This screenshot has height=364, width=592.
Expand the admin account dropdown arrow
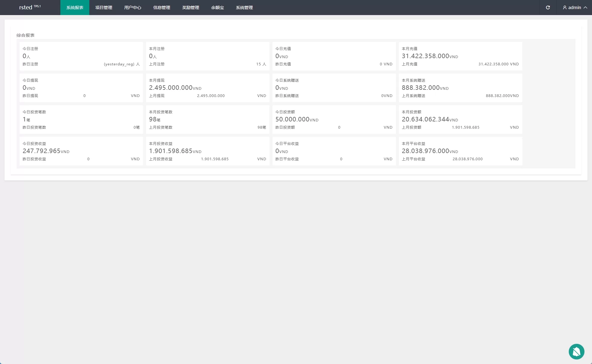click(585, 8)
